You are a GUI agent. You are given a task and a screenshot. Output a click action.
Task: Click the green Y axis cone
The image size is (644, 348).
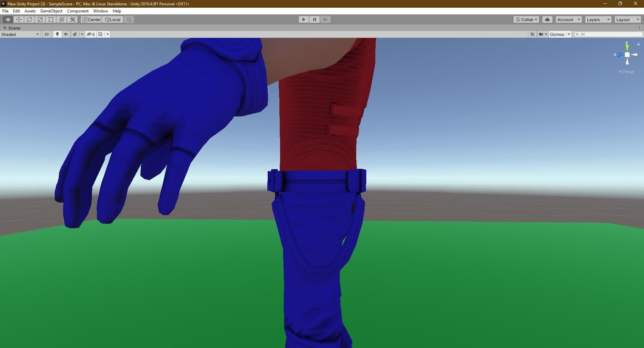pyautogui.click(x=627, y=47)
